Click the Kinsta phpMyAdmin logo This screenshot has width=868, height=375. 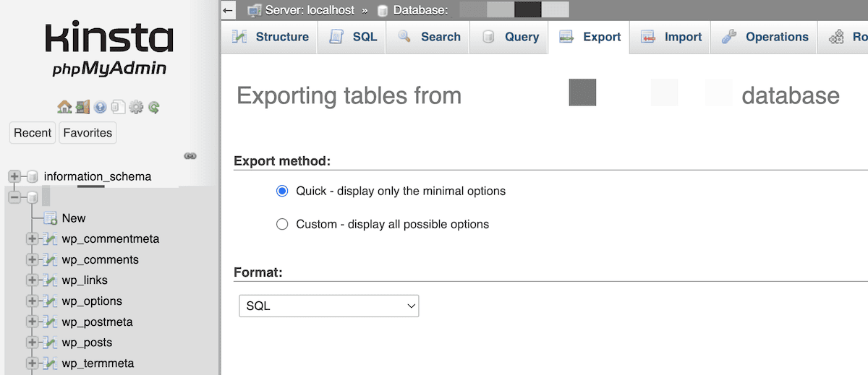tap(109, 50)
